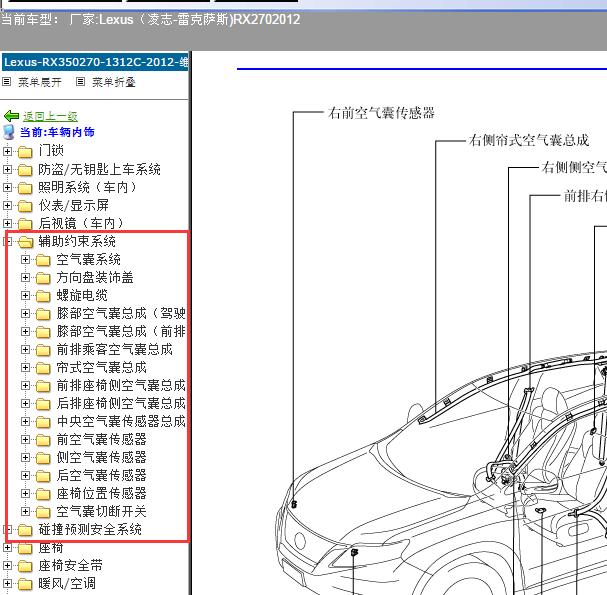
Task: Click the 菜单展开 list icon
Action: tap(7, 82)
